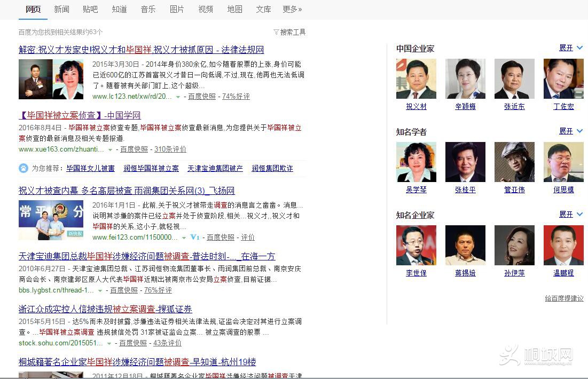Open the dropdown arrow after bbs.lygbst.cn URL
This screenshot has width=588, height=379.
click(100, 290)
